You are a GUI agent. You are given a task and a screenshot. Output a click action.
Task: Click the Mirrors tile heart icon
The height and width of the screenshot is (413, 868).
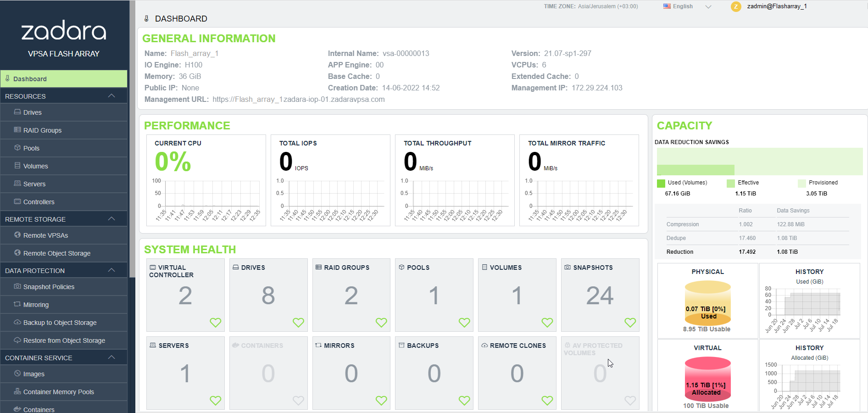click(x=381, y=401)
